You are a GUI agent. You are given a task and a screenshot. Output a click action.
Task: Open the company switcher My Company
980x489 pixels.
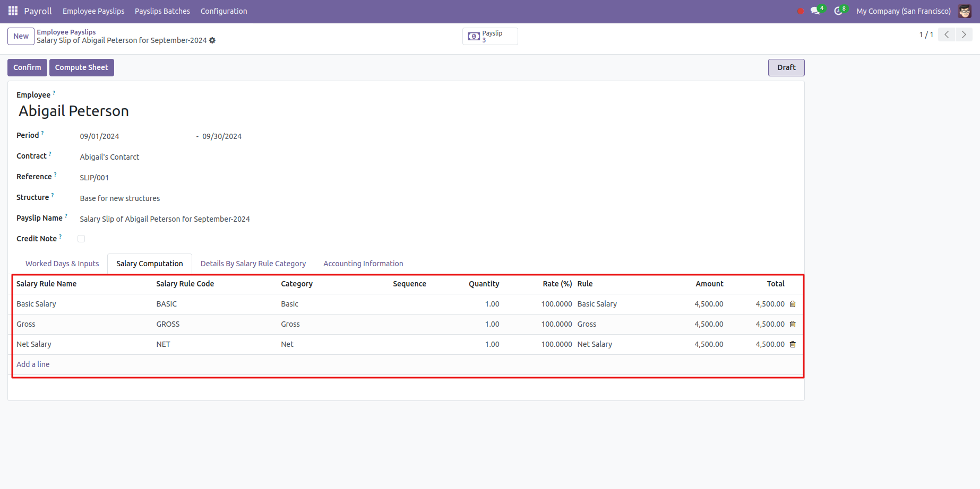903,11
